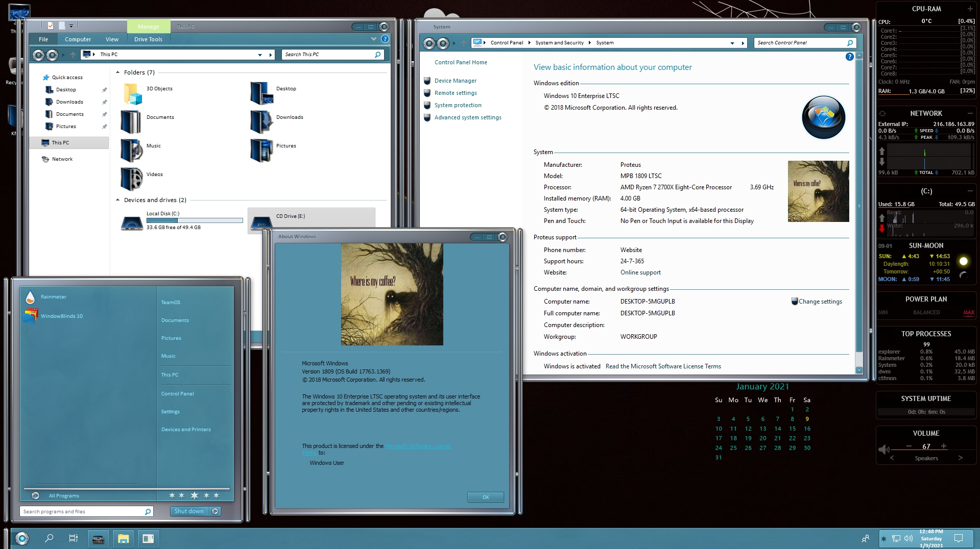Expand the Control Panel address bar dropdown
The width and height of the screenshot is (980, 549).
click(x=732, y=43)
